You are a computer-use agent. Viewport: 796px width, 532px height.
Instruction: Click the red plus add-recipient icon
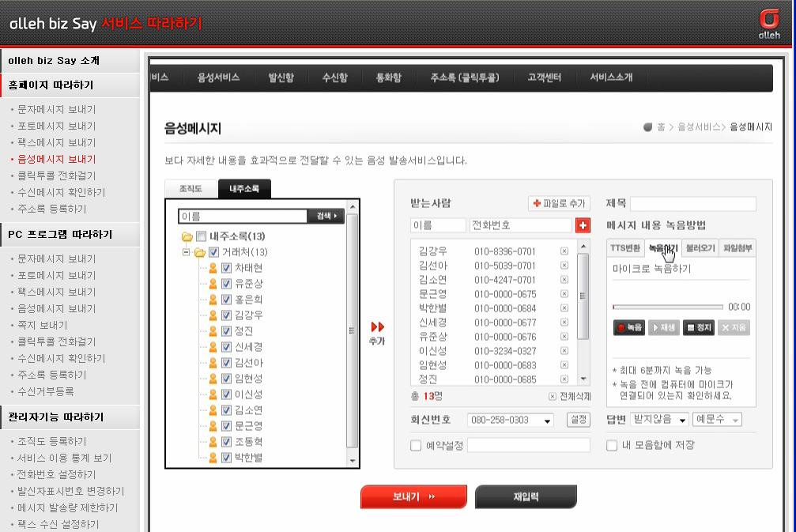(x=583, y=225)
